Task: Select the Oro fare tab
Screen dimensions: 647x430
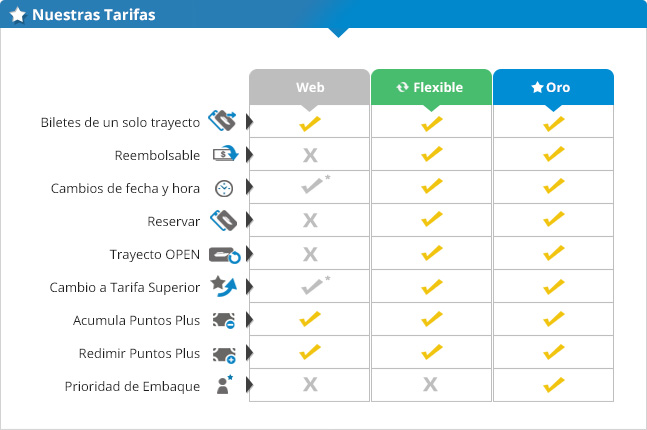Action: (x=553, y=87)
